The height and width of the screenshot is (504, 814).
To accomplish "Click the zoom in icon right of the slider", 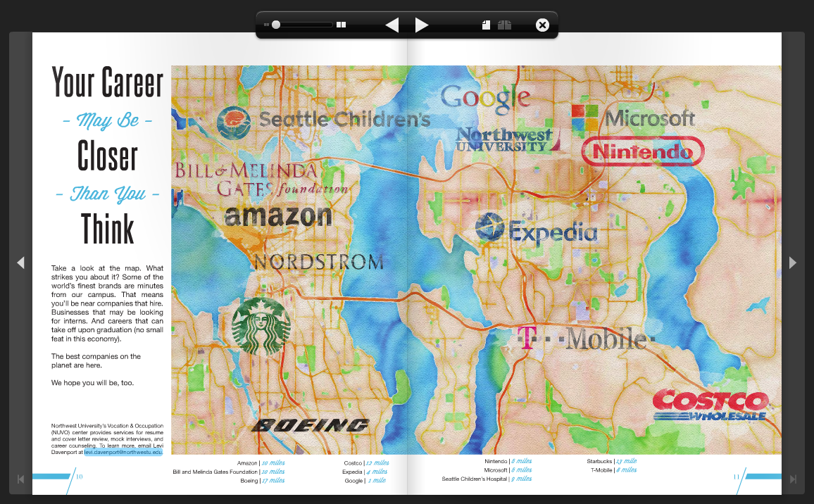I will click(x=340, y=24).
